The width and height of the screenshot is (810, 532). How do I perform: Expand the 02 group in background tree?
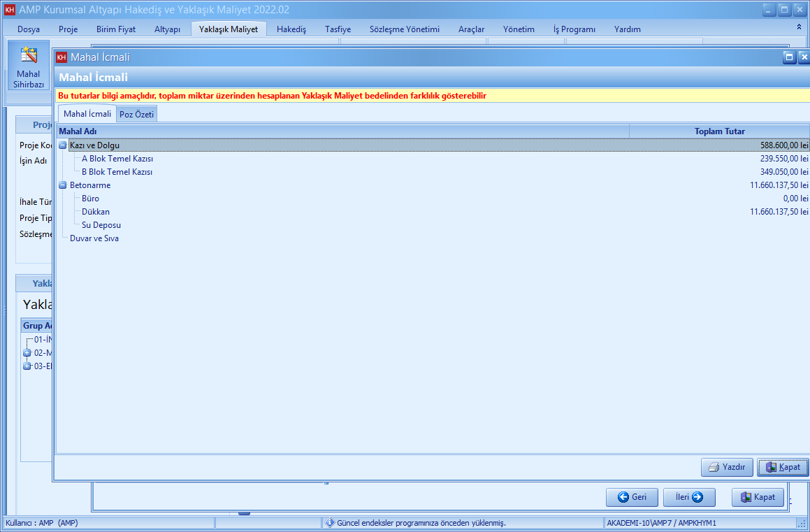point(27,353)
